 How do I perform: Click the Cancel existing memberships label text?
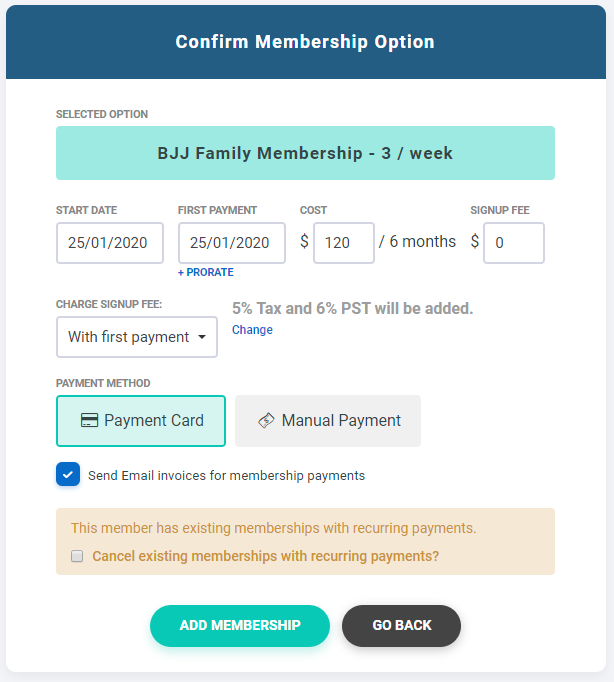(x=265, y=556)
